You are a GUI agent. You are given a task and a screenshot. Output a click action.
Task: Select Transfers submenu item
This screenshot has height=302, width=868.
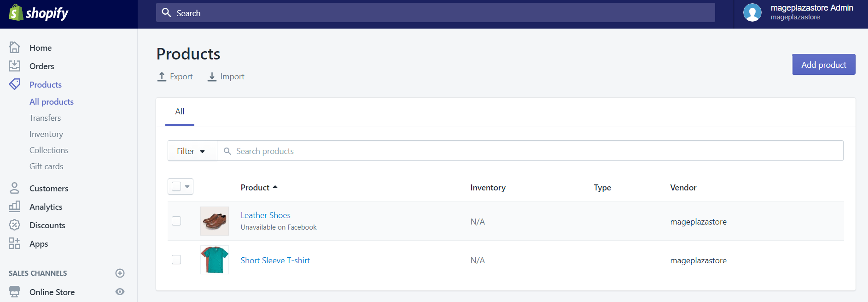[x=45, y=118]
